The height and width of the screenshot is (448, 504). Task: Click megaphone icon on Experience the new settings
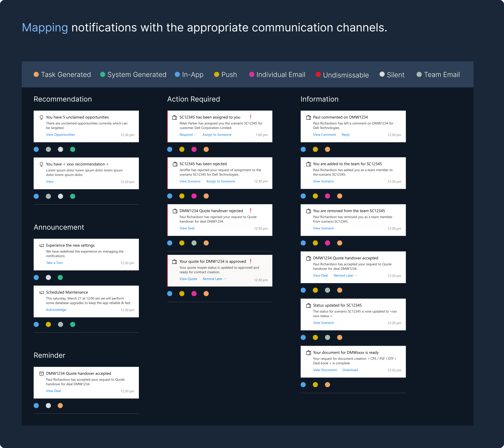pos(41,246)
